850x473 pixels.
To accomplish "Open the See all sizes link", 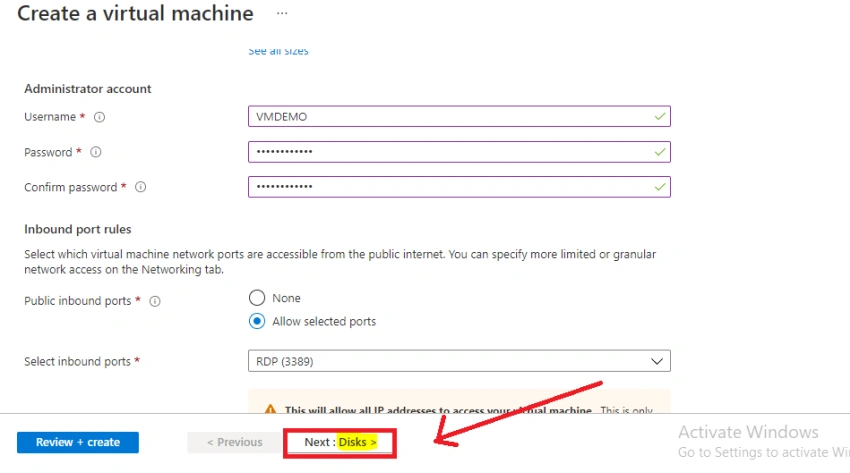I will 278,51.
